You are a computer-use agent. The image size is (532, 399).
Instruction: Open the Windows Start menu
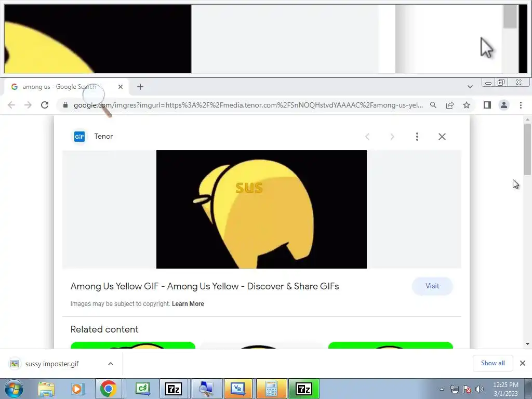pyautogui.click(x=14, y=389)
